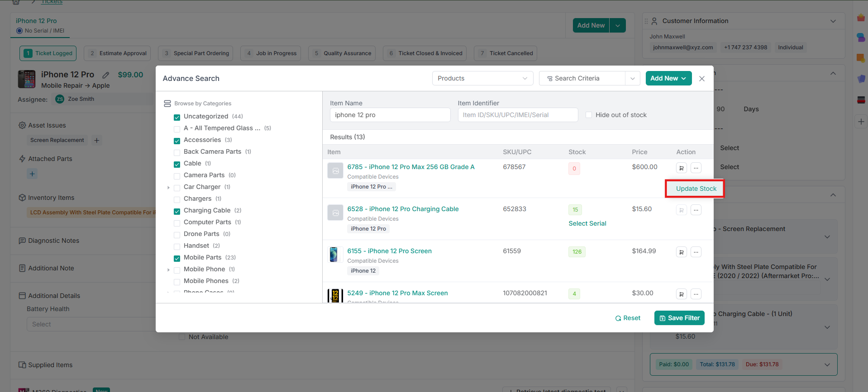Uncheck the Uncategorized category
868x392 pixels.
pyautogui.click(x=177, y=117)
